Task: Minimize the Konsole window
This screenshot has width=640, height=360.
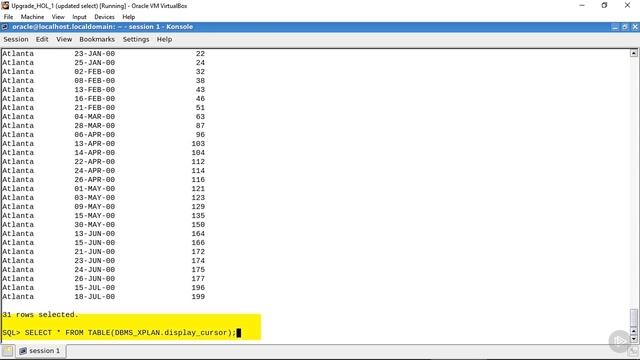Action: [615, 27]
